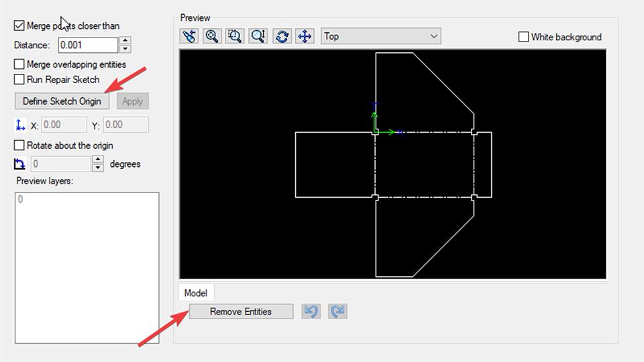Viewport: 644px width, 362px height.
Task: Increase Distance using the up spinner arrow
Action: click(x=125, y=41)
